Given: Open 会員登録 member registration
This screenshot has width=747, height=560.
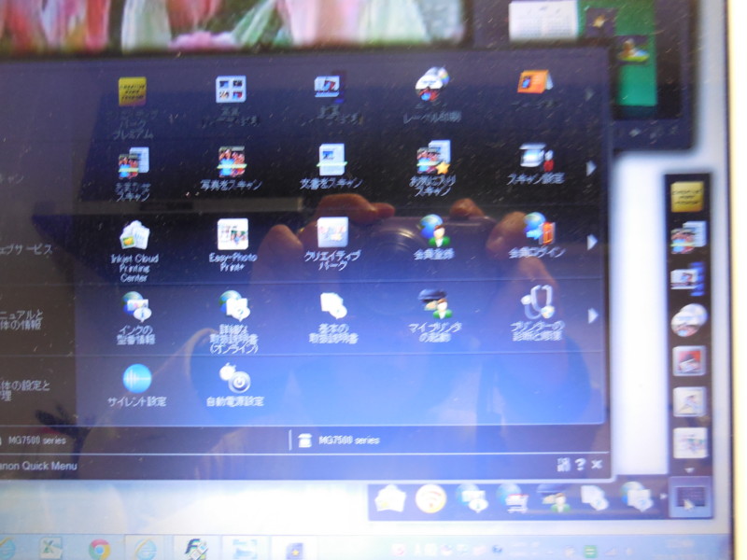Looking at the screenshot, I should [434, 231].
